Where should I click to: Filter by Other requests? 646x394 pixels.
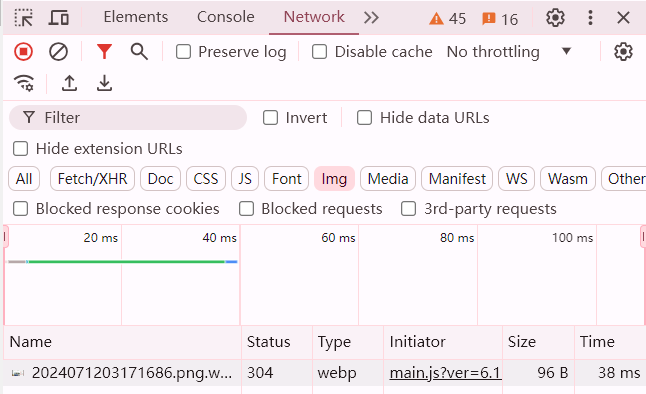click(x=625, y=179)
